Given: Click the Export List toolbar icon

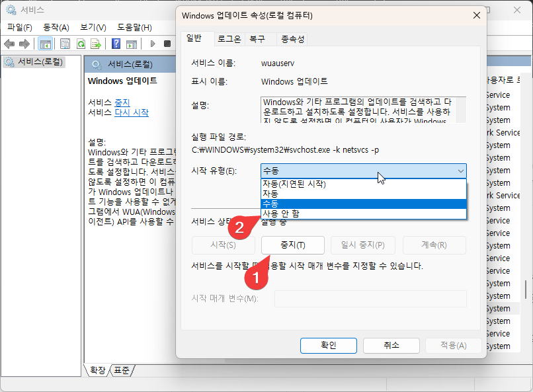Looking at the screenshot, I should click(97, 44).
